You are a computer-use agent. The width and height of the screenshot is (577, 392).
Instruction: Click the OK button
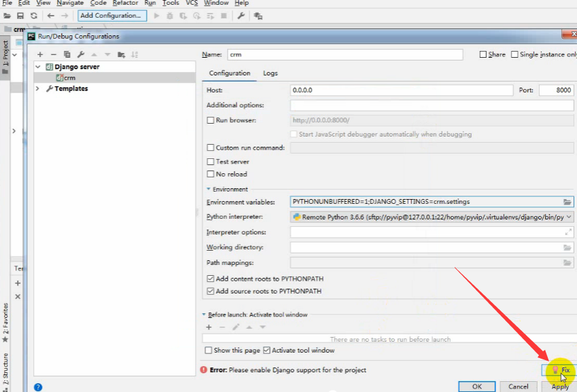coord(477,387)
